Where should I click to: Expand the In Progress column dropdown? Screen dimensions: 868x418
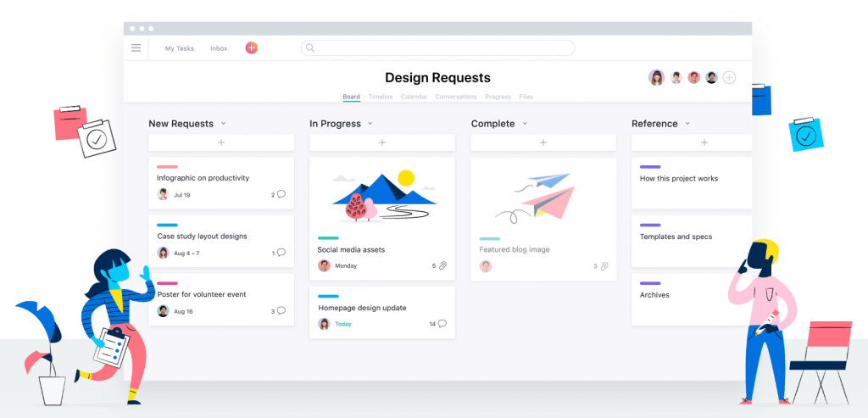click(370, 124)
